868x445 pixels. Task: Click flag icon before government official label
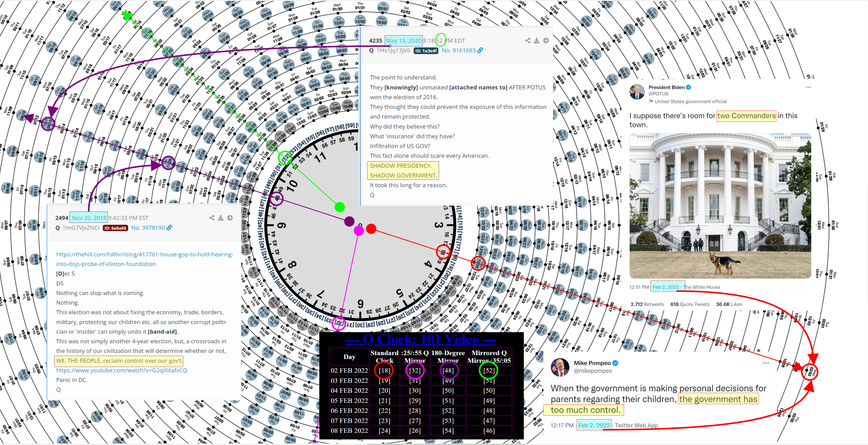coord(651,101)
